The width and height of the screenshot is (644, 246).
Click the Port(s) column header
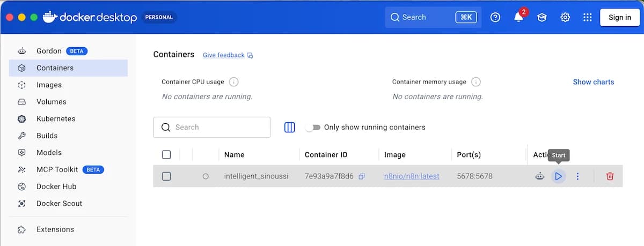click(x=469, y=154)
